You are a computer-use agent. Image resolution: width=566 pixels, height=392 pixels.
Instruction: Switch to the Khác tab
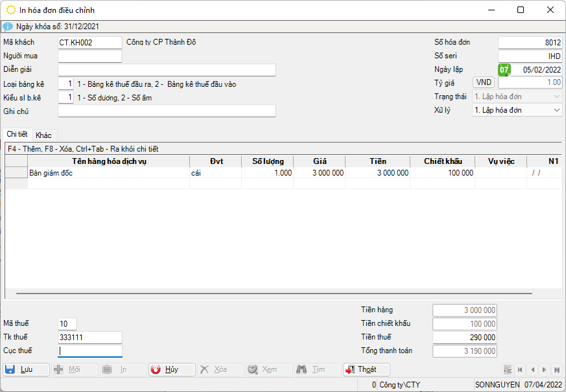44,135
